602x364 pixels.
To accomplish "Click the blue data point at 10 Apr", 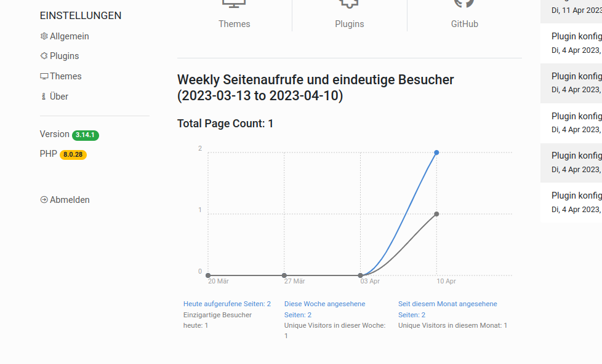I will pos(436,152).
